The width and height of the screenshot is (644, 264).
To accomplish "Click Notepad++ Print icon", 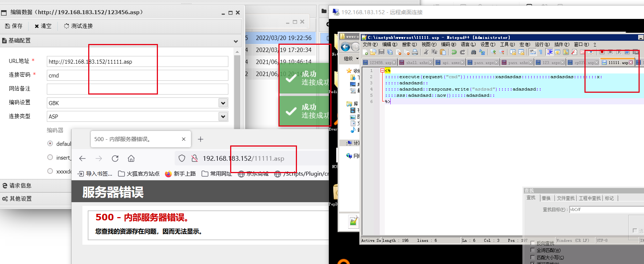I will point(415,52).
